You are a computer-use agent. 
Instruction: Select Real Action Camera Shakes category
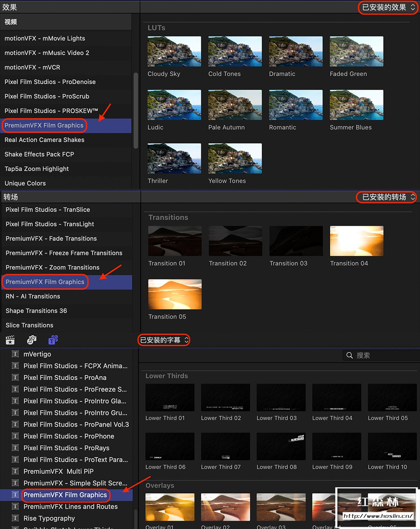tap(66, 140)
